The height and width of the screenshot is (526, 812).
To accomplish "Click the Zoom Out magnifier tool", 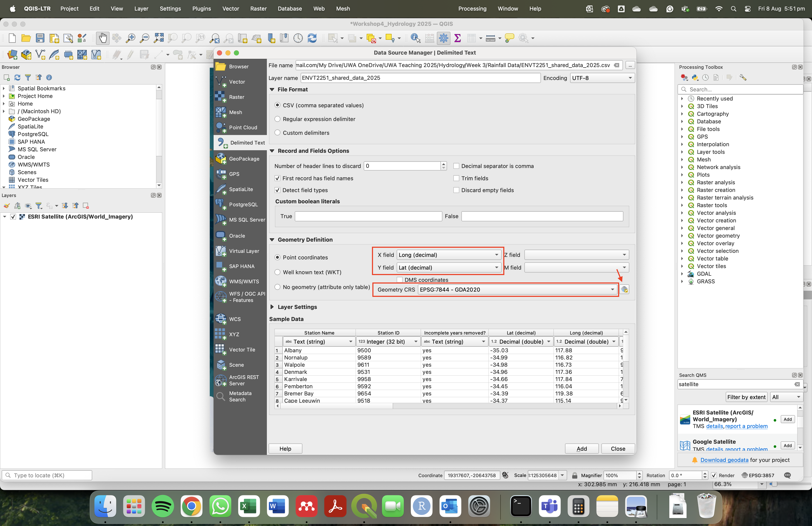I will coord(144,38).
